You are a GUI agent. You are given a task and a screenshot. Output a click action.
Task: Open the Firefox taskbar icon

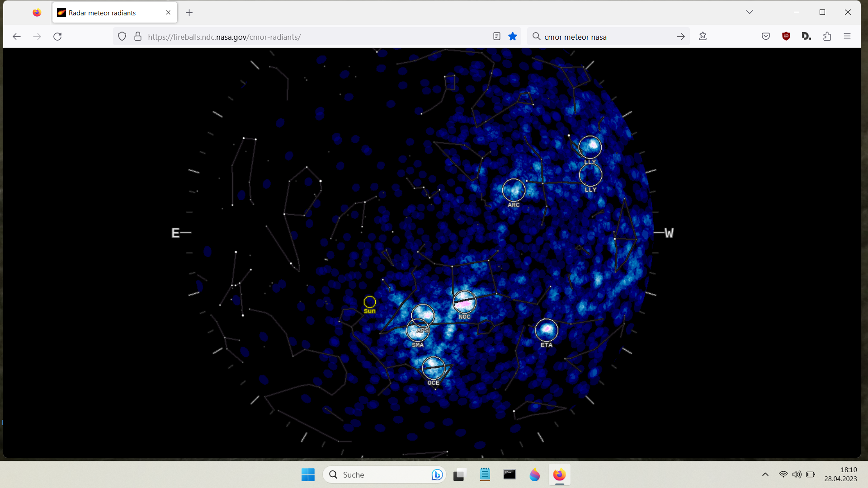click(x=559, y=474)
